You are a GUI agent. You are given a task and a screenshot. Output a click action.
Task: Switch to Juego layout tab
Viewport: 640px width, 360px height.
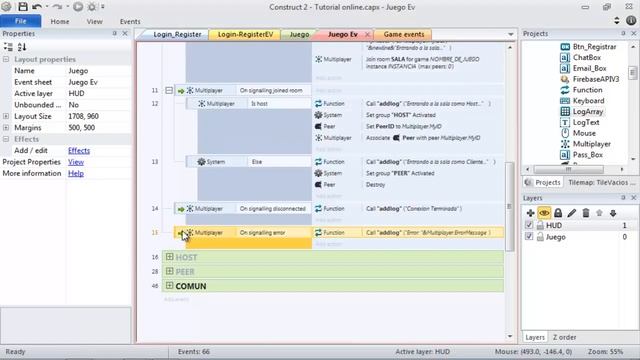[x=299, y=34]
